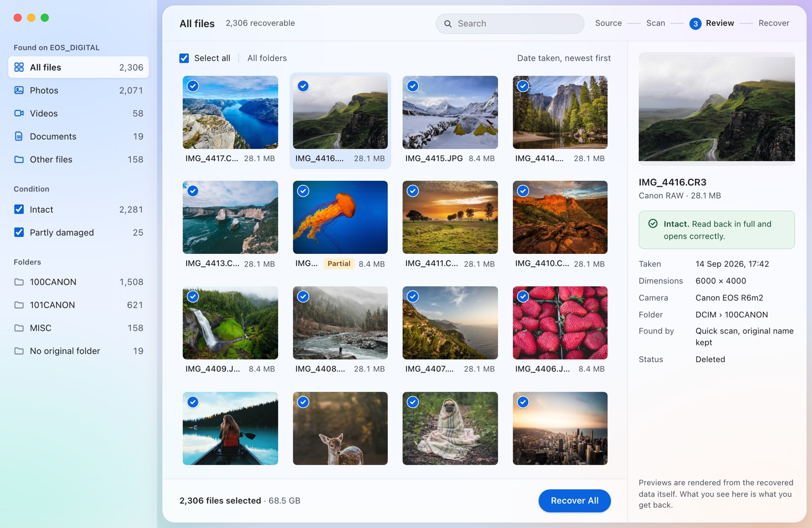Click the No original folder icon
This screenshot has height=528, width=812.
[19, 351]
